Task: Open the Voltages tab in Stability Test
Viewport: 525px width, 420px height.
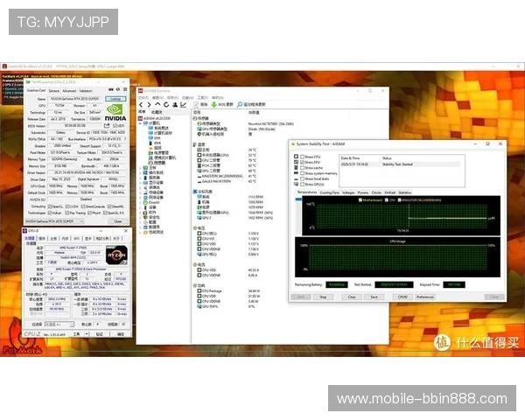Action: (x=348, y=192)
